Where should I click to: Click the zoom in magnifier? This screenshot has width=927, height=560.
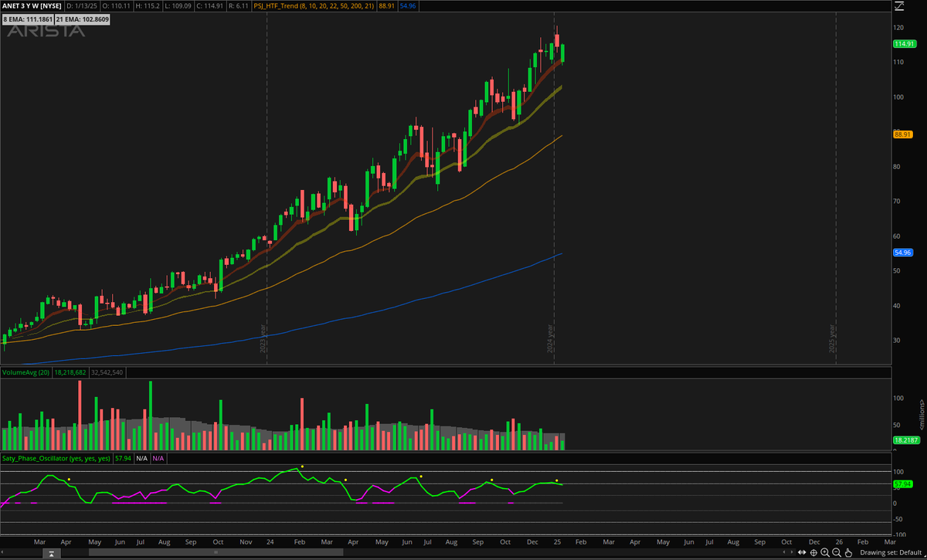[x=825, y=552]
